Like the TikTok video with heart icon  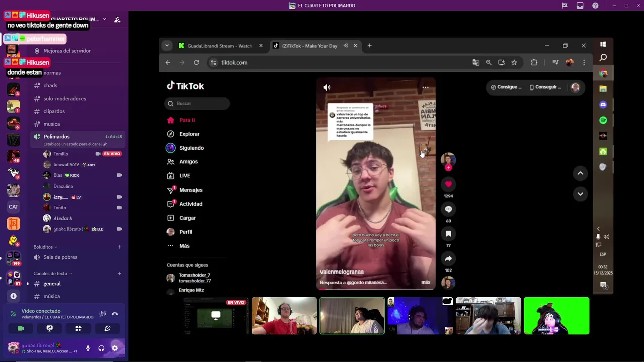click(448, 184)
